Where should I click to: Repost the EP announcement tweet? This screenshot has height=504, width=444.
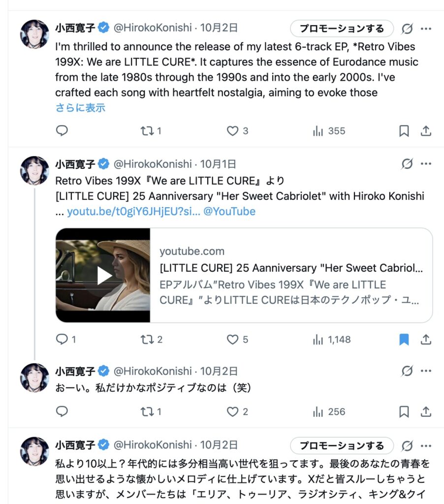click(x=146, y=131)
